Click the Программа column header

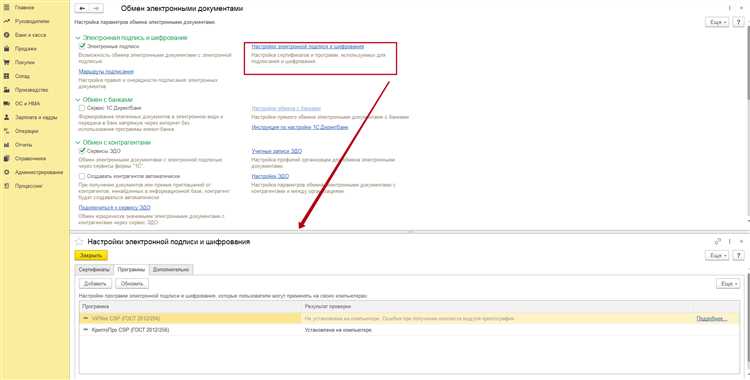click(x=191, y=306)
